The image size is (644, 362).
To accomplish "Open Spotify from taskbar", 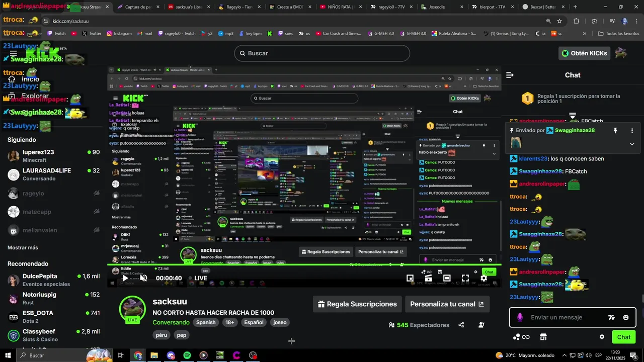I will pyautogui.click(x=187, y=355).
